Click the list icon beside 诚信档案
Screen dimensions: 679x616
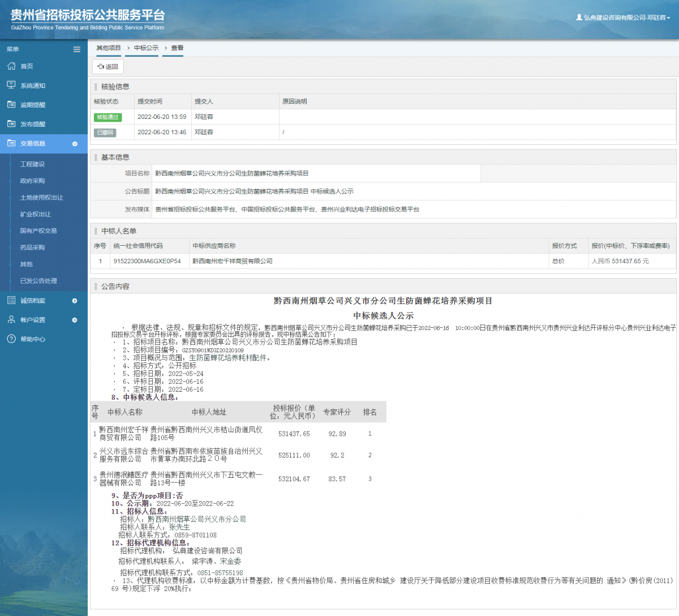[11, 300]
